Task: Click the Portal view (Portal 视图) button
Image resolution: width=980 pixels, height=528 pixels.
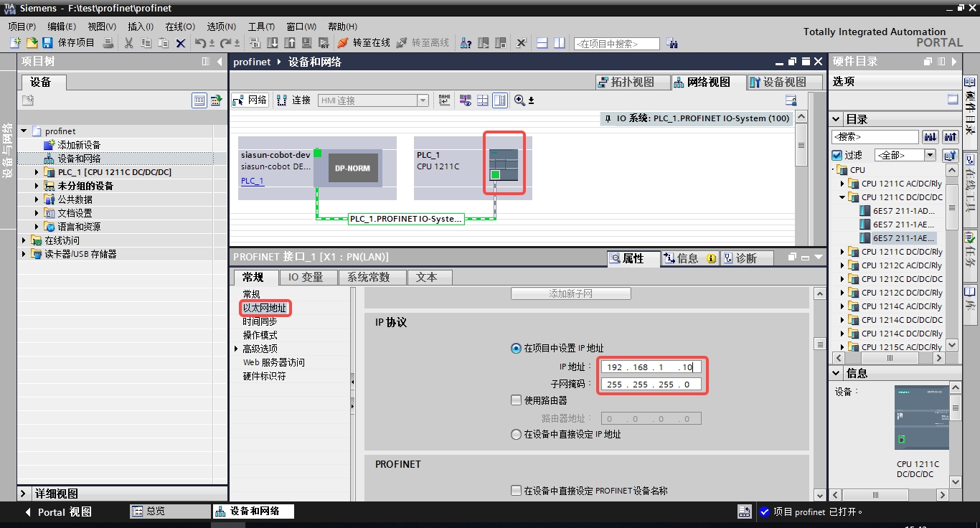Action: click(x=59, y=512)
